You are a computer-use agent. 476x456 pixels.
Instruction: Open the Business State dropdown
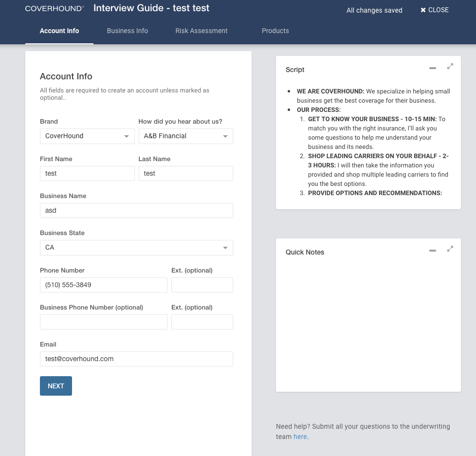pyautogui.click(x=136, y=248)
